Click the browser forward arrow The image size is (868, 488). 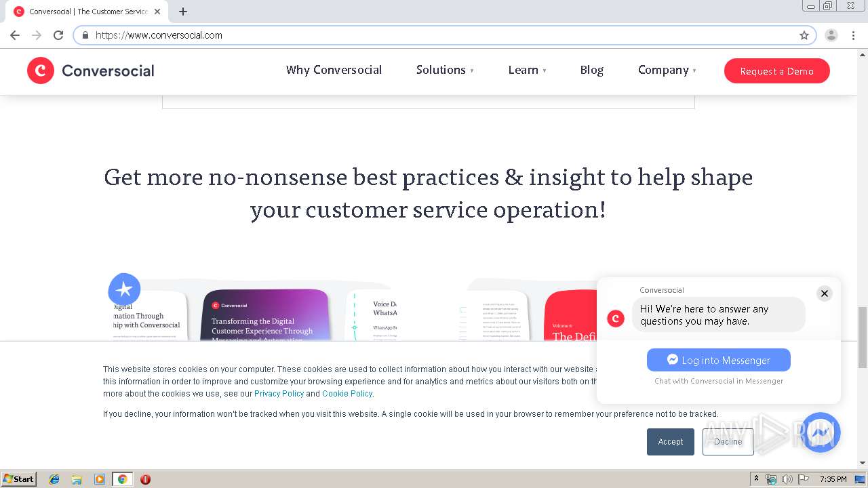pos(37,35)
